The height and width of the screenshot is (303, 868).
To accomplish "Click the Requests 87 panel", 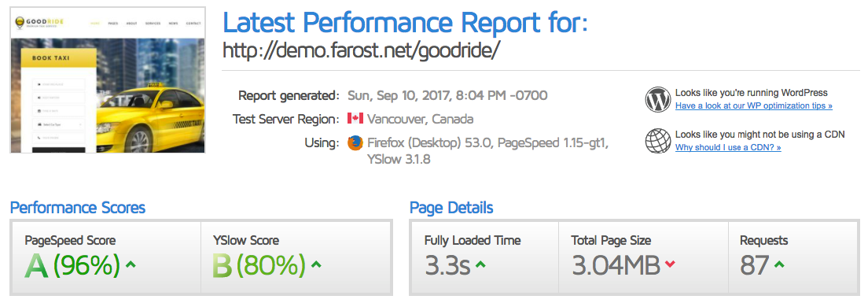I will (793, 257).
